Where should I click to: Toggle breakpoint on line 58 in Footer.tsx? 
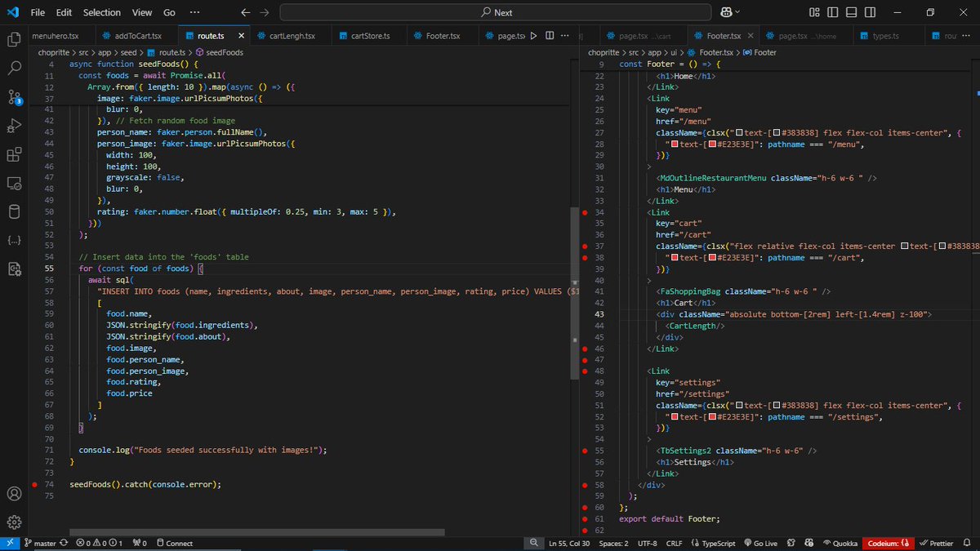pyautogui.click(x=585, y=485)
